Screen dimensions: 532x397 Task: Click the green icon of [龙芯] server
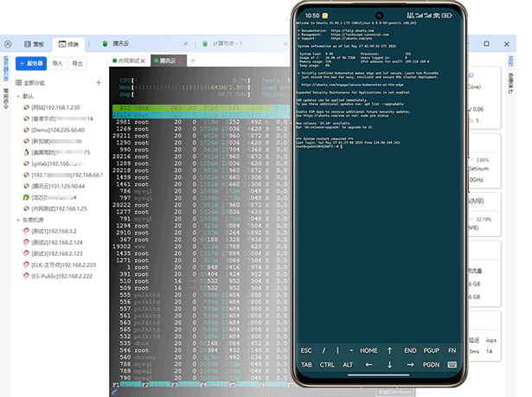[x=26, y=197]
